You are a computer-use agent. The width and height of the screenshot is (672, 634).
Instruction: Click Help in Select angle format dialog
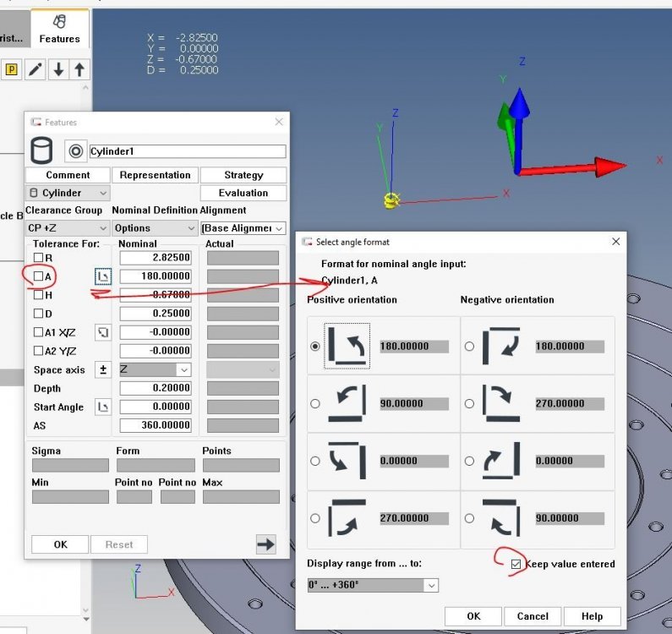592,616
